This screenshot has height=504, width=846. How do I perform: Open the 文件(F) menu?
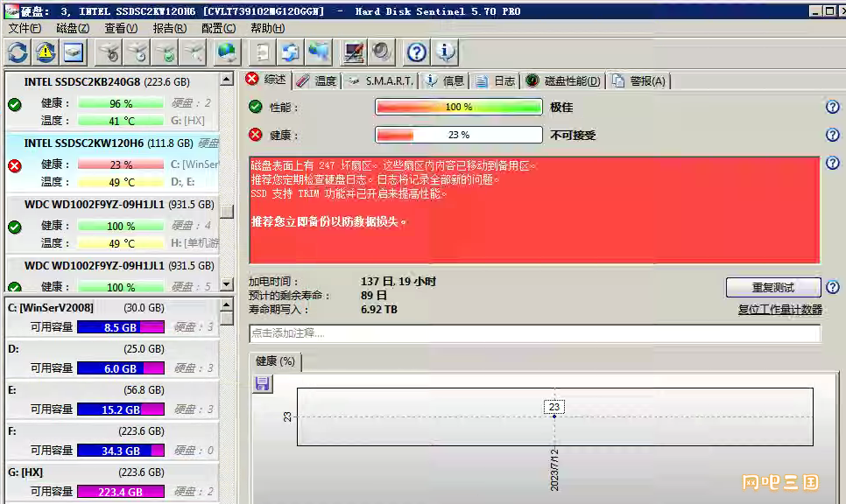pos(25,28)
